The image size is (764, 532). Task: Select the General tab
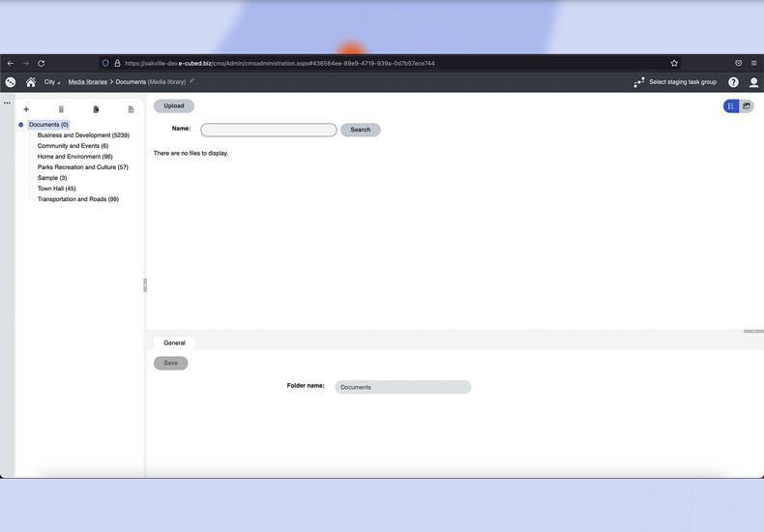click(174, 342)
